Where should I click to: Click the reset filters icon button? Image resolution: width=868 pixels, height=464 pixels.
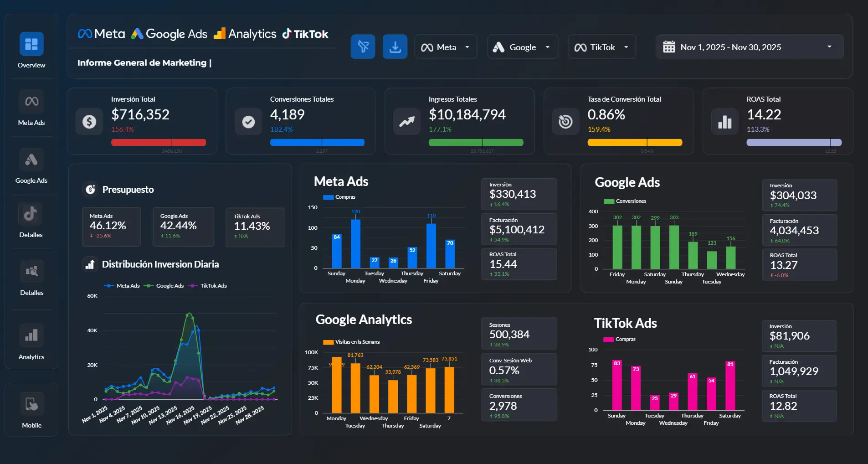[x=363, y=46]
